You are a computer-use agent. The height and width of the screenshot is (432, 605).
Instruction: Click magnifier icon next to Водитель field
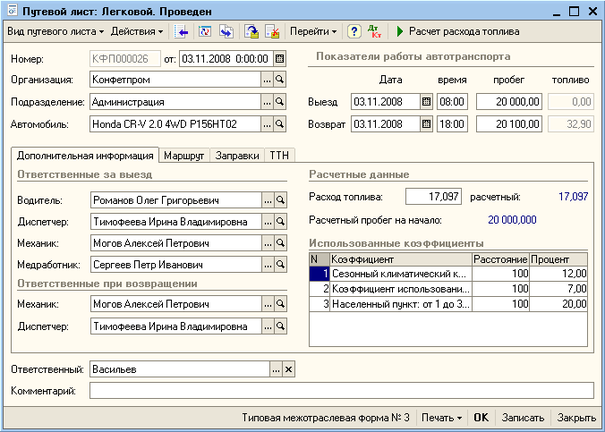280,200
